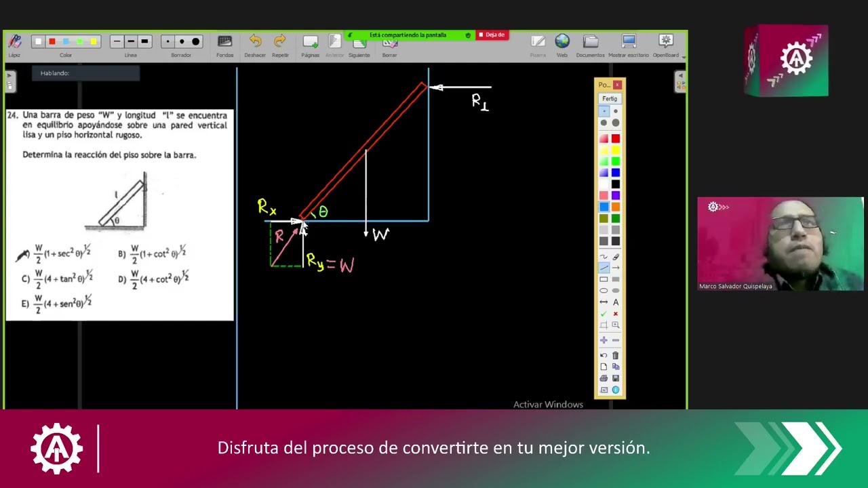Click the trash delete icon in palette
The height and width of the screenshot is (488, 868).
616,355
